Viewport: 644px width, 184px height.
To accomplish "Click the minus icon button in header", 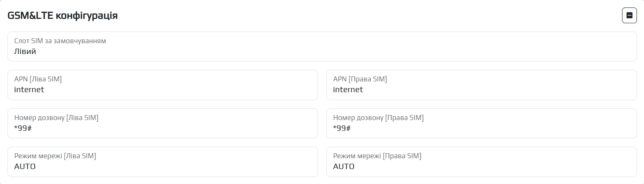I will click(629, 16).
